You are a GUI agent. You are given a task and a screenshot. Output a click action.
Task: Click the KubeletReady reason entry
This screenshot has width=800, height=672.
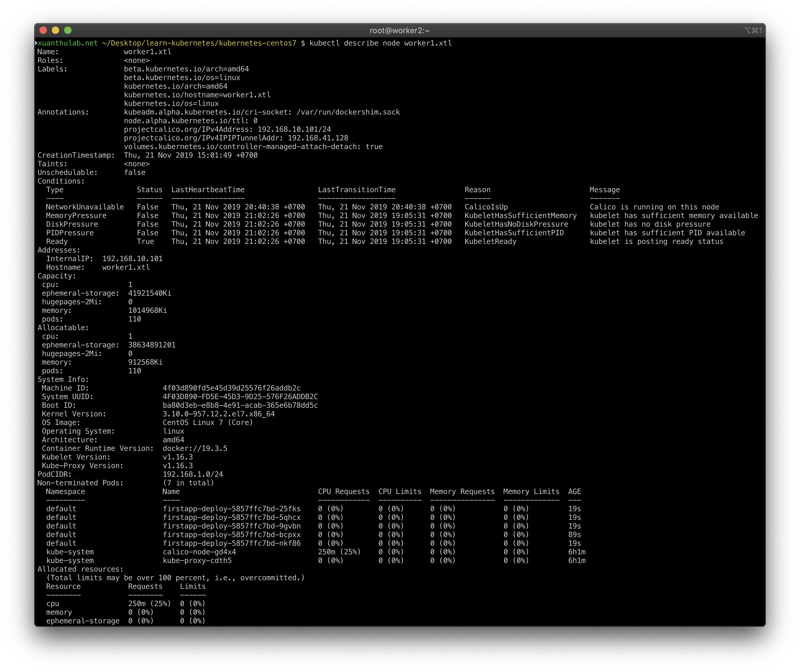[490, 241]
